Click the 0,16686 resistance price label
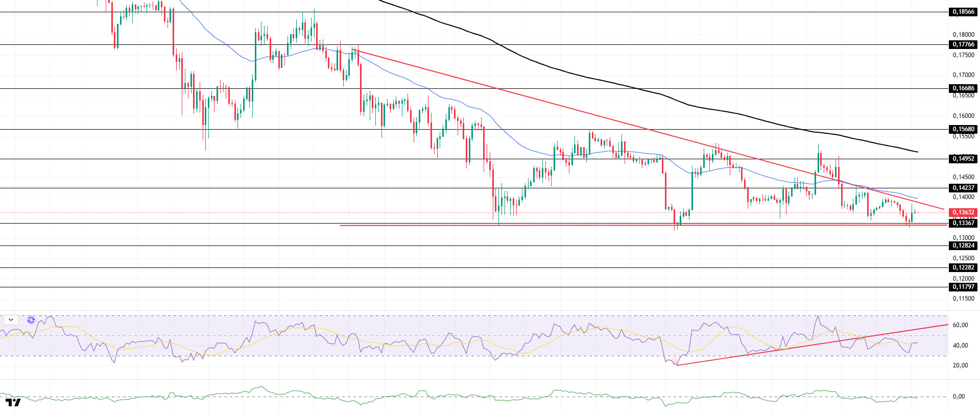Viewport: 980px width, 417px height. coord(963,88)
